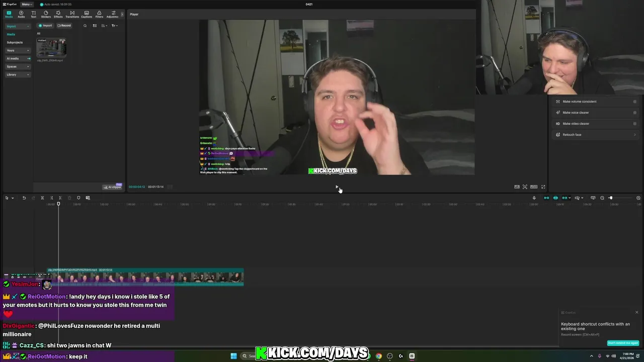This screenshot has height=362, width=644.
Task: Delete right of the playhead
Action: pos(60,198)
